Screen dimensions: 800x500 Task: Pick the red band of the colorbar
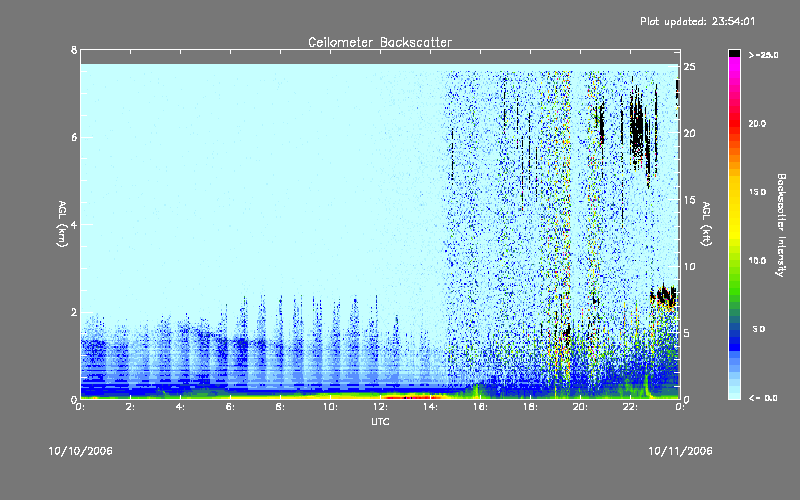(x=734, y=125)
